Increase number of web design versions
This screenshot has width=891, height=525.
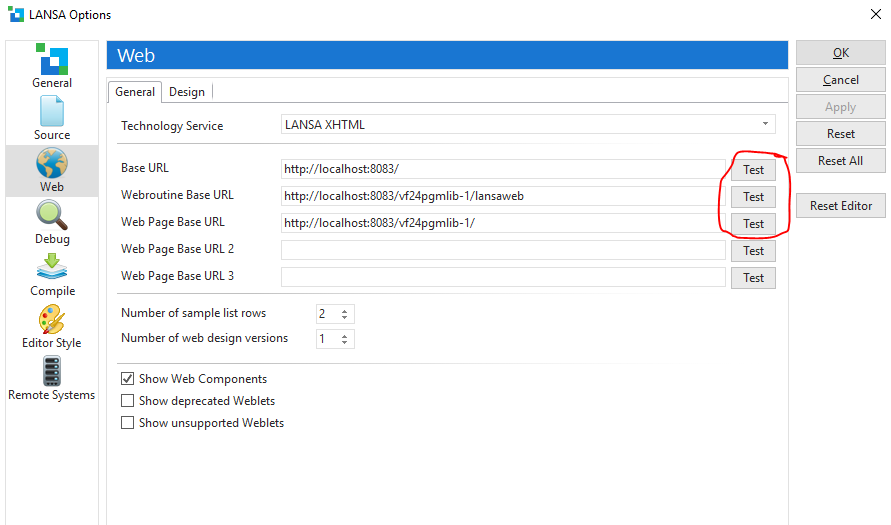click(344, 335)
